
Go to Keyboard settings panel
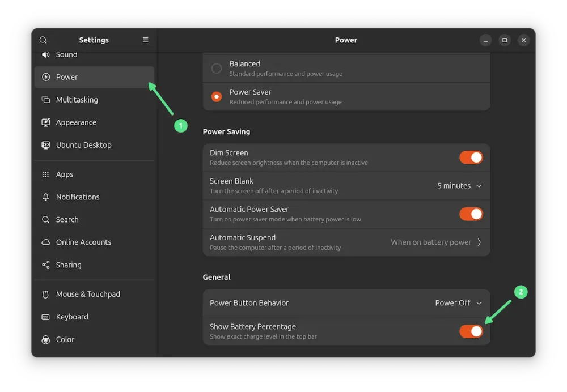[72, 317]
